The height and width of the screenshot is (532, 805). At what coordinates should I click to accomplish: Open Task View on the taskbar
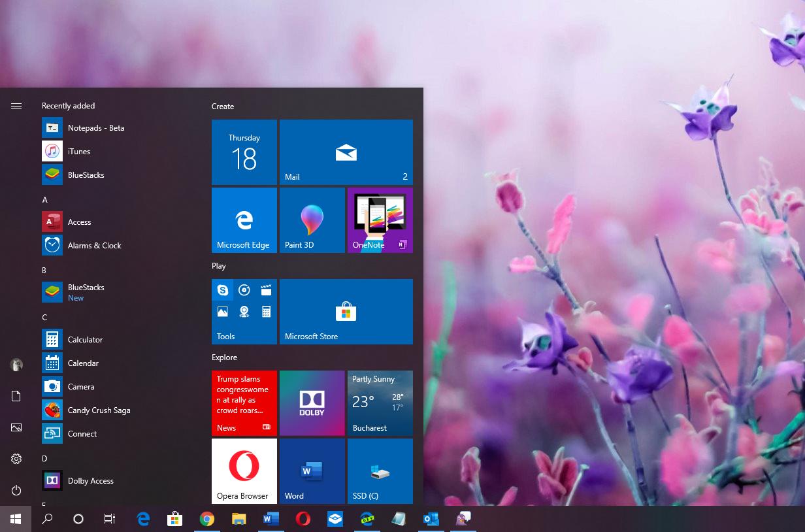(x=110, y=519)
